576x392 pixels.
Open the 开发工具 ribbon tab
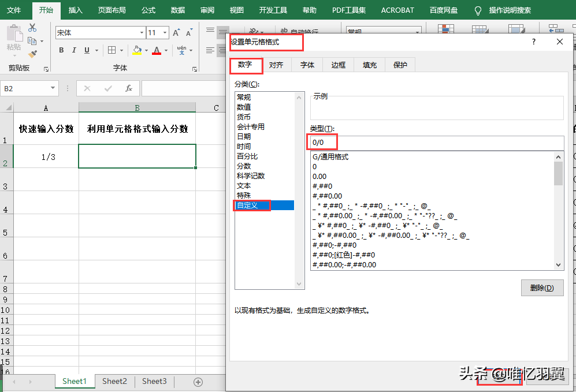tap(273, 10)
